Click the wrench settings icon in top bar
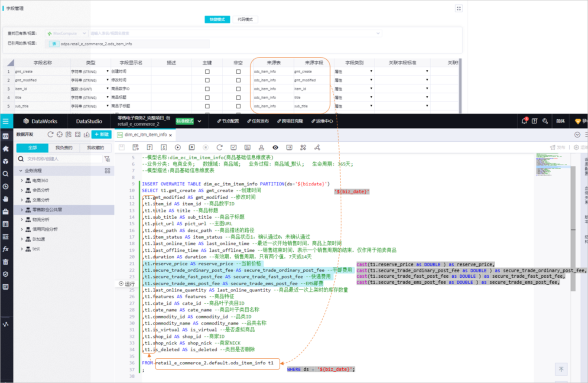This screenshot has height=383, width=588. pos(545,121)
